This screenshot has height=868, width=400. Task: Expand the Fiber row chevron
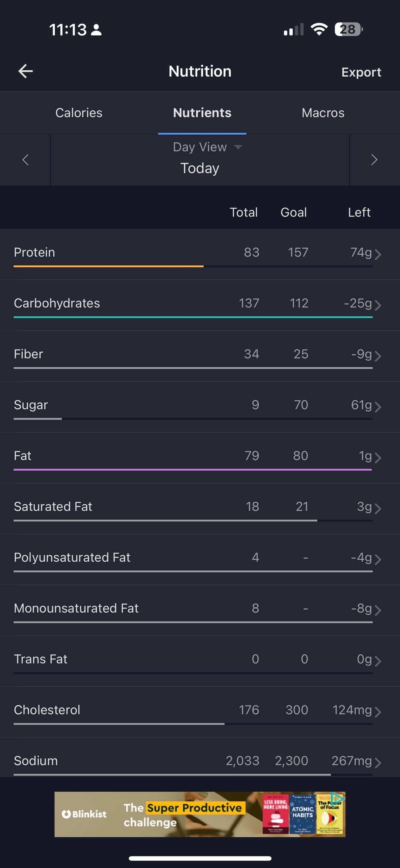pyautogui.click(x=377, y=356)
